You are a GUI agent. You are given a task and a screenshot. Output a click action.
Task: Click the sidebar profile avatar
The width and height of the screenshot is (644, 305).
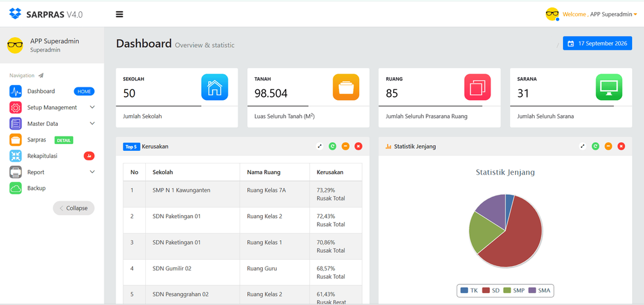15,45
